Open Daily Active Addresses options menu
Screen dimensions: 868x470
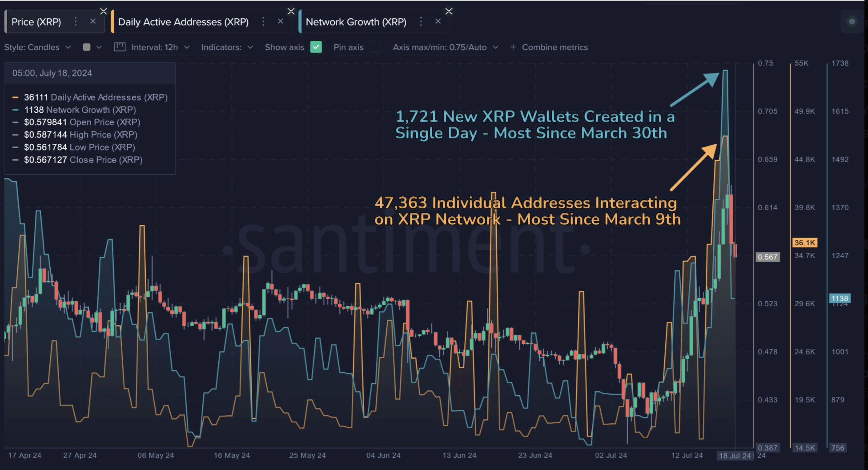tap(263, 21)
